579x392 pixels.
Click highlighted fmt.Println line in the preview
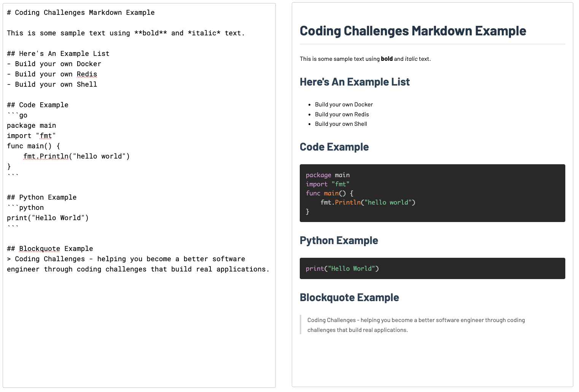pos(368,202)
